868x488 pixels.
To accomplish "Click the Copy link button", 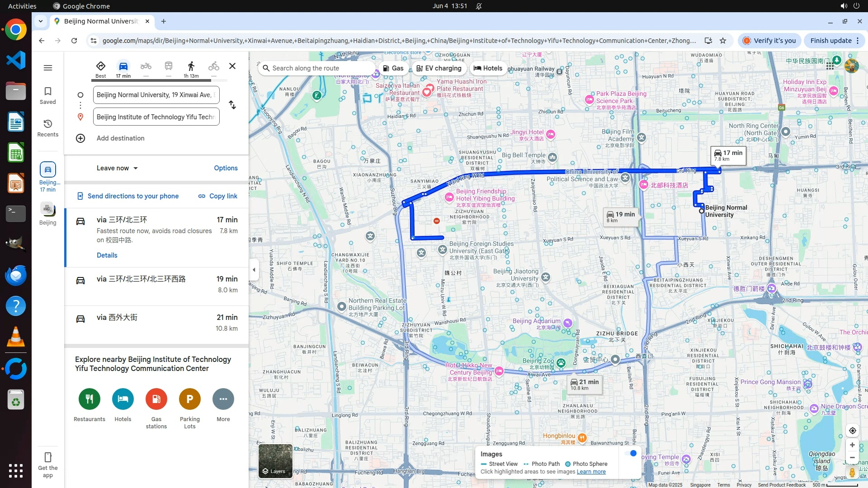I will [x=218, y=196].
